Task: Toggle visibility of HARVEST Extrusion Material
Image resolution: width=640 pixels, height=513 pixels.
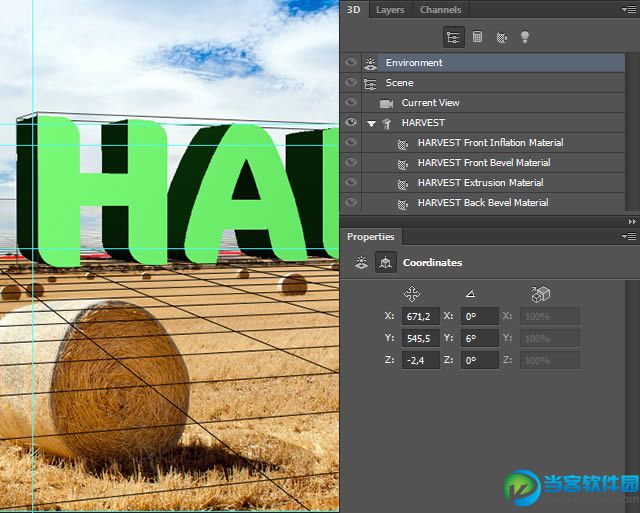Action: [x=351, y=182]
